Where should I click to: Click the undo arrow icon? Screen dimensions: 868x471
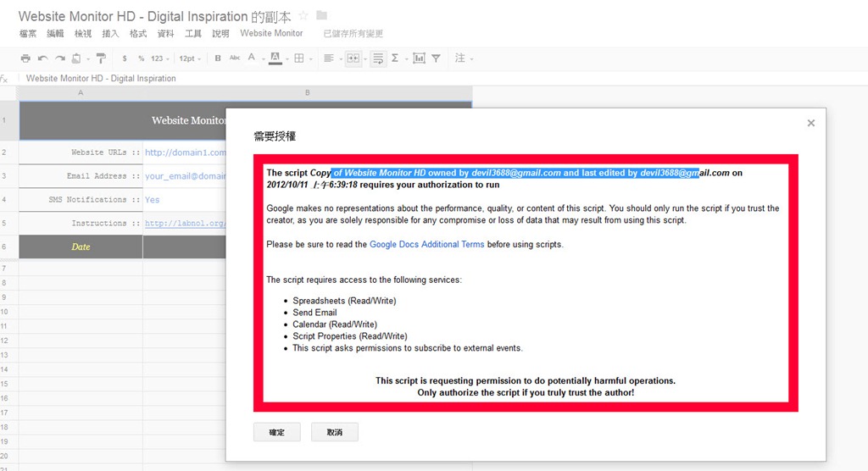coord(42,58)
